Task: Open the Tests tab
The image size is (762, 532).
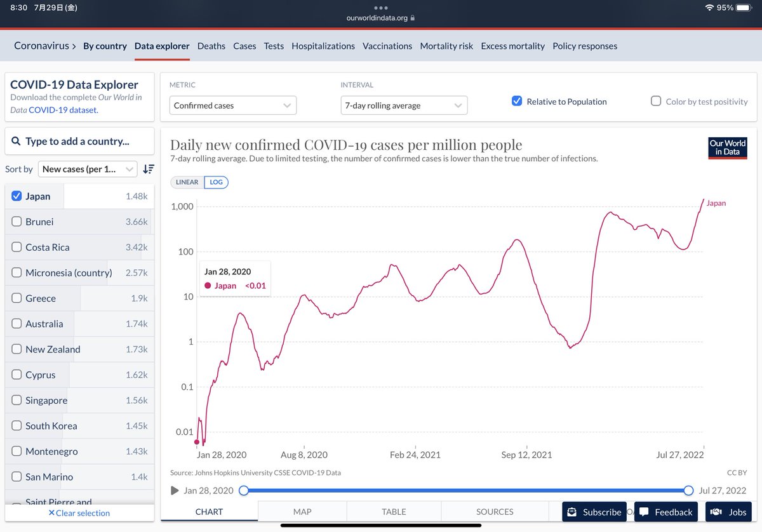Action: tap(274, 46)
